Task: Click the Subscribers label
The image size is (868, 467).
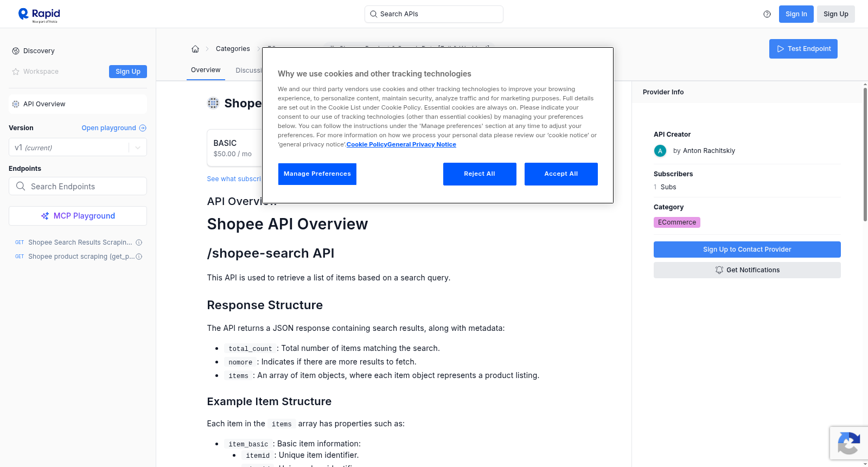Action: coord(673,174)
